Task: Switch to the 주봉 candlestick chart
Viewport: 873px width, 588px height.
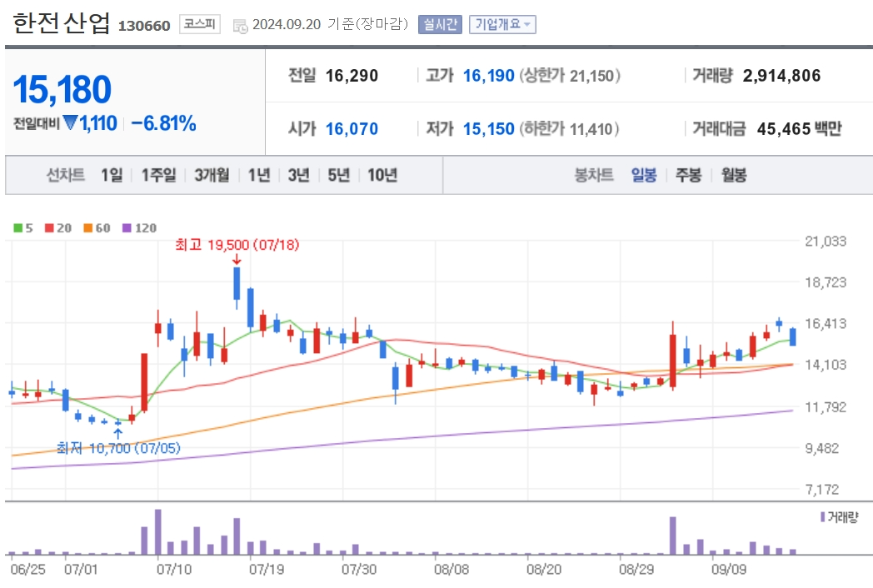Action: [689, 176]
